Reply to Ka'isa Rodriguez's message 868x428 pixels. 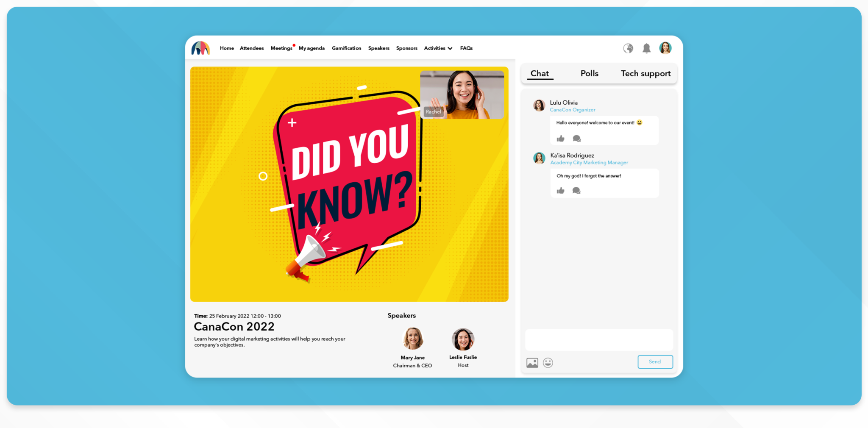[x=576, y=191]
